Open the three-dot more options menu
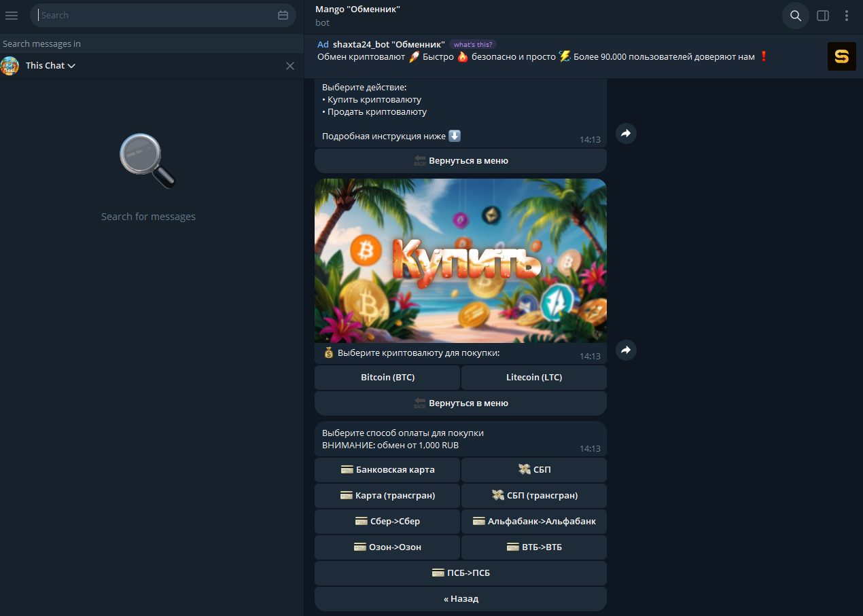 point(847,16)
